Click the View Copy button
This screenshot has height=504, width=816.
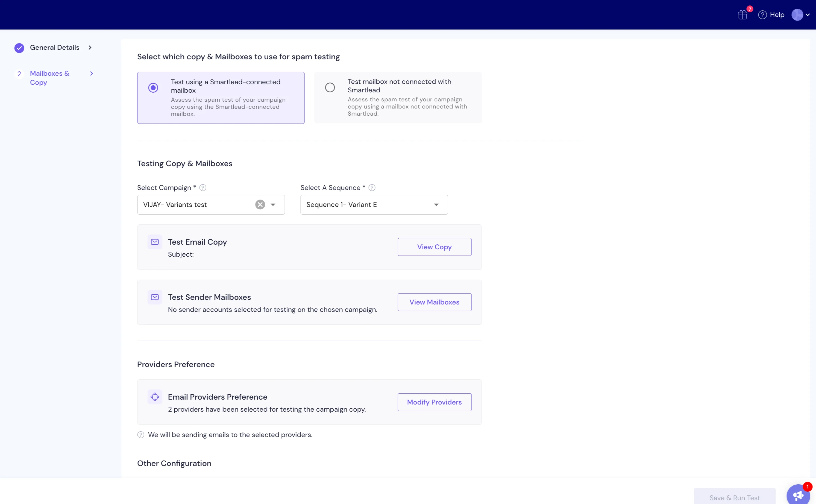(434, 247)
